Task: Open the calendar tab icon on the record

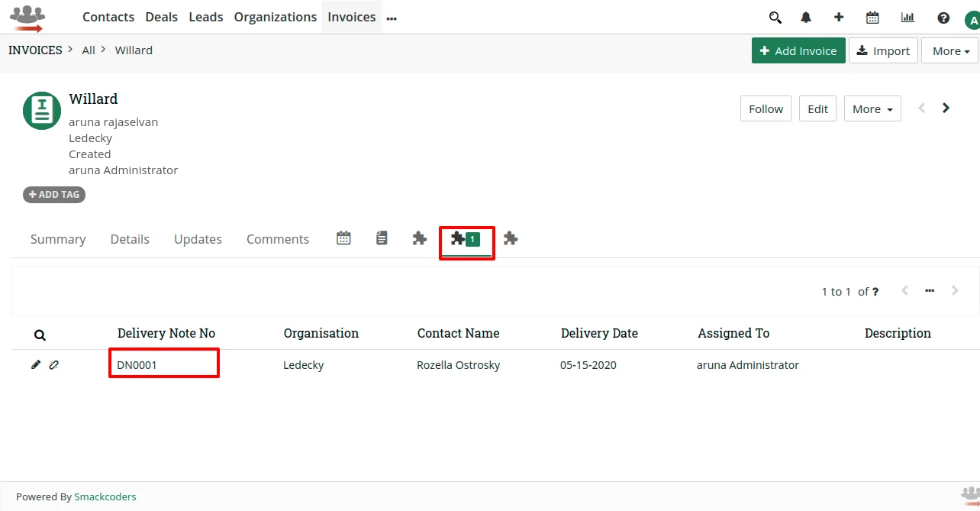Action: click(x=343, y=238)
